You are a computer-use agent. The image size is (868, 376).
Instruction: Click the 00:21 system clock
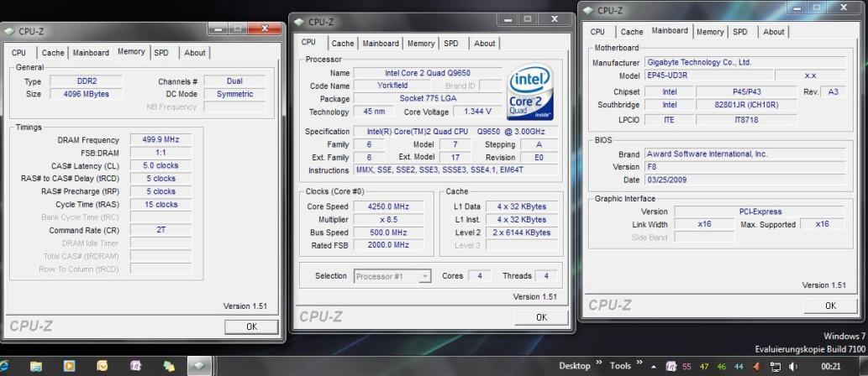[831, 366]
